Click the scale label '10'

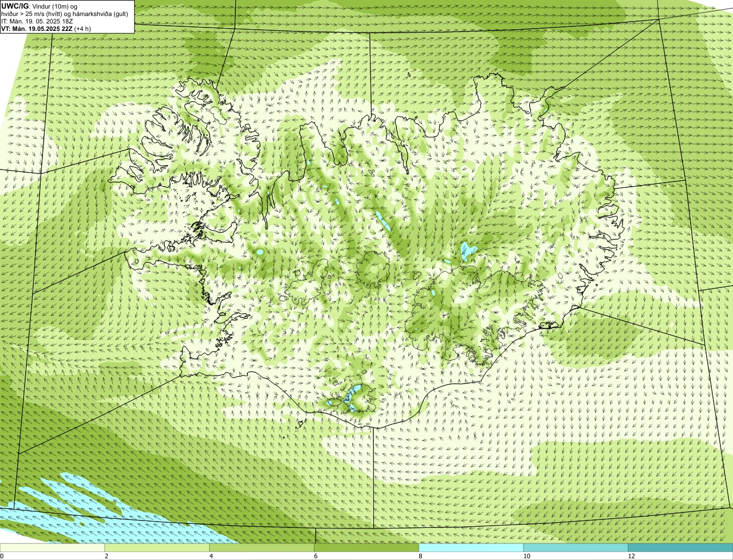pos(526,556)
